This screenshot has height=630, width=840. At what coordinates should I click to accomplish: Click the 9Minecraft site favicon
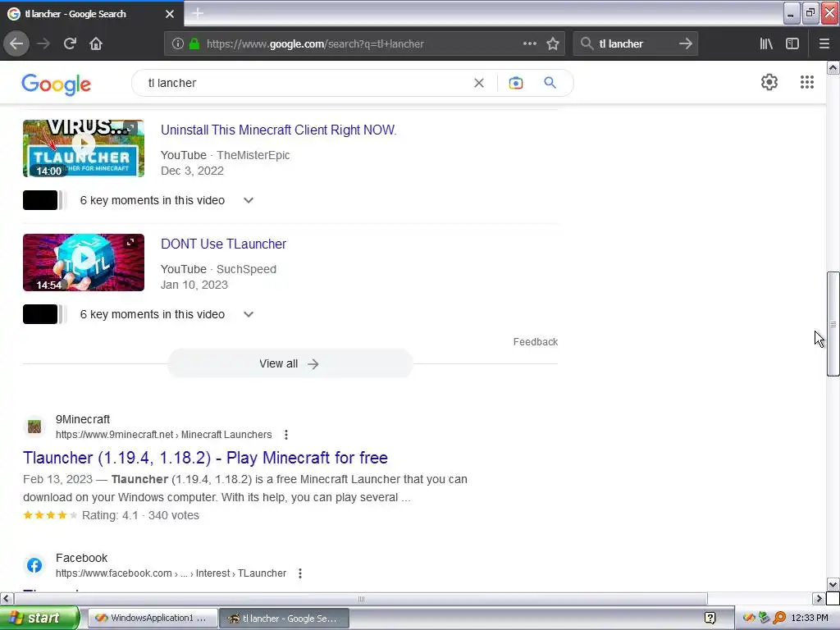pyautogui.click(x=34, y=427)
